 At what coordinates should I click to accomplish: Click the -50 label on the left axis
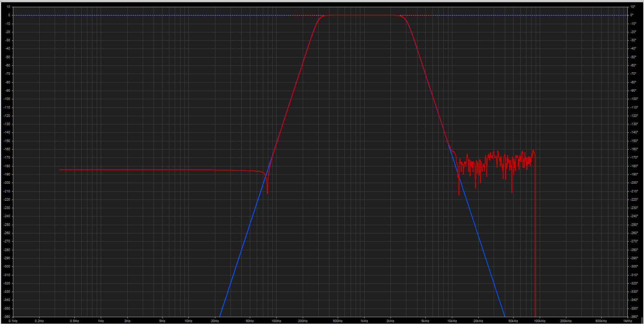(8, 57)
